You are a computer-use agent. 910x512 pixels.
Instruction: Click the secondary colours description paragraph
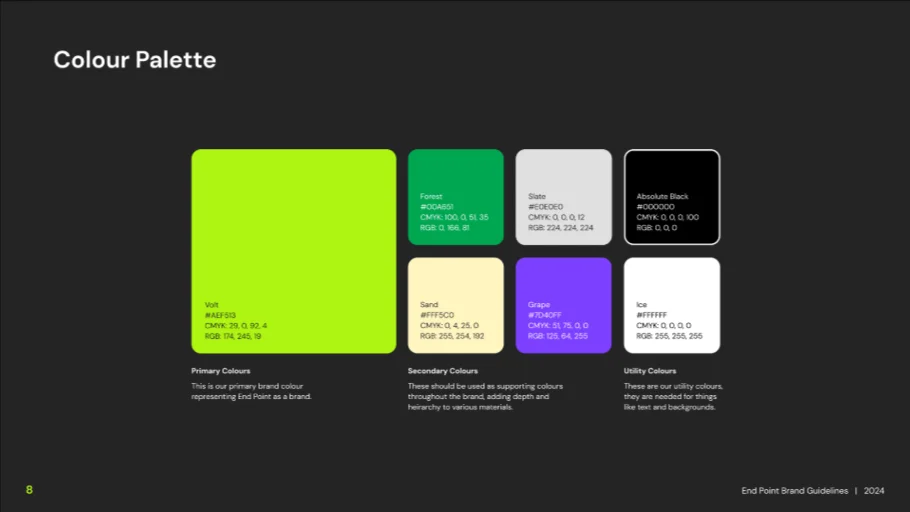coord(485,396)
